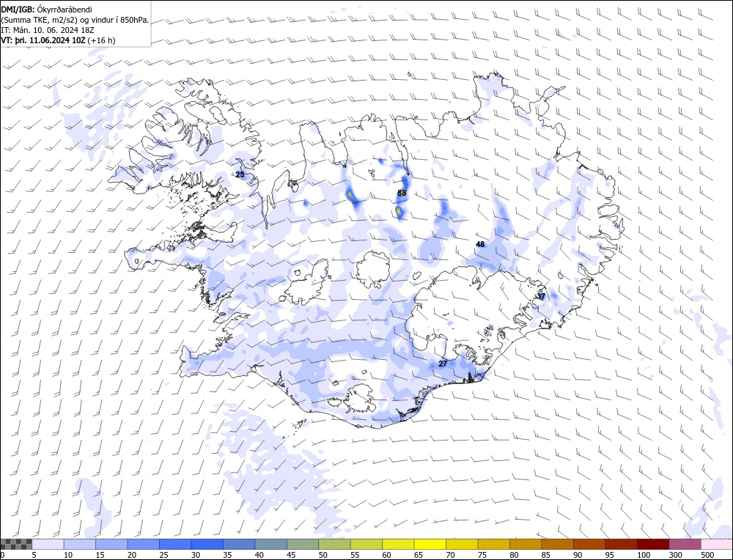Pick the legend swatch between 30 and 35

(207, 544)
